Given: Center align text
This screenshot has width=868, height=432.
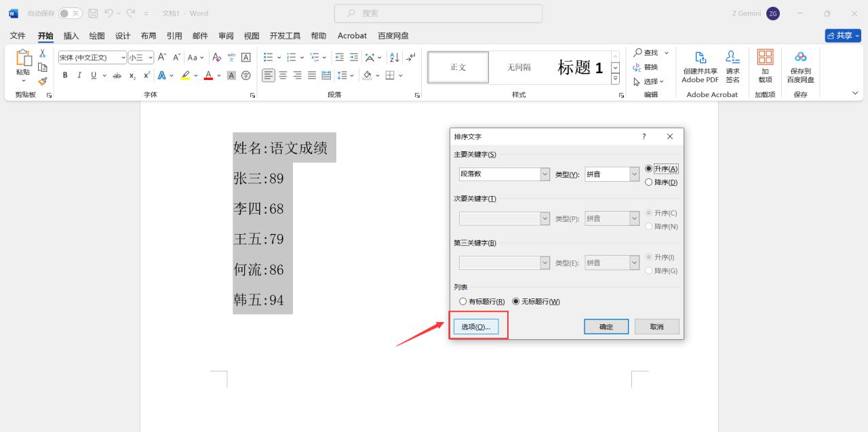Looking at the screenshot, I should (x=283, y=75).
